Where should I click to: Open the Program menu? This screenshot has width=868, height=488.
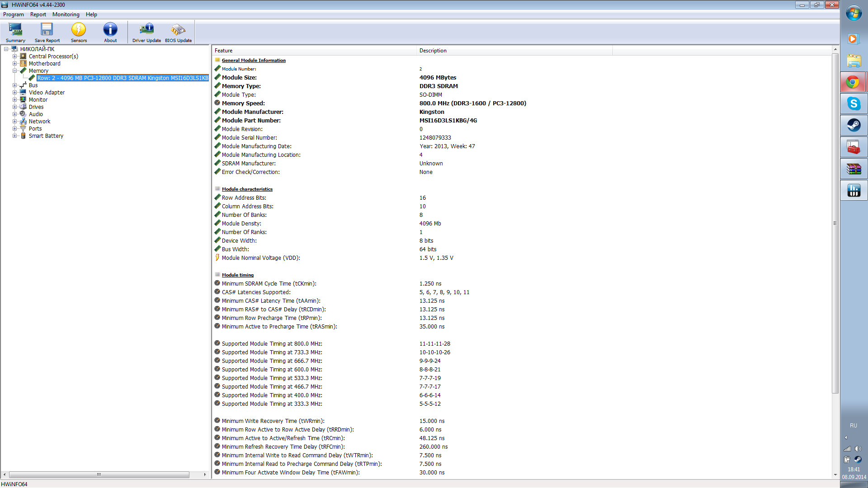click(14, 14)
